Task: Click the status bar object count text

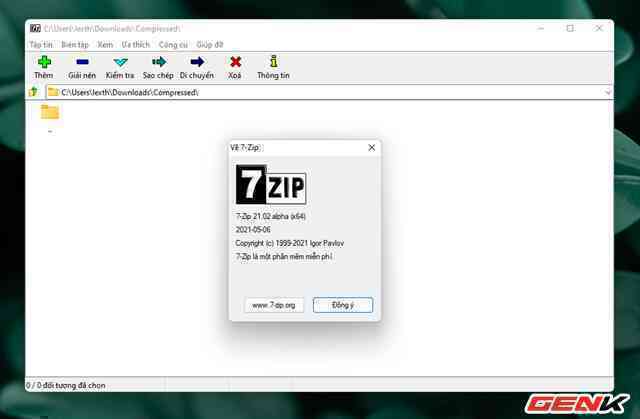Action: click(66, 385)
